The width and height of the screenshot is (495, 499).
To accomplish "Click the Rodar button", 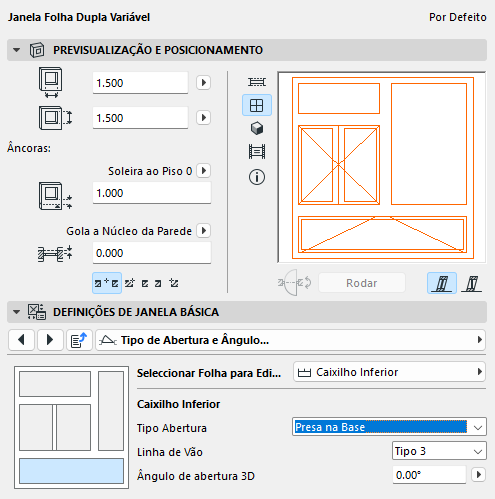I will 362,283.
